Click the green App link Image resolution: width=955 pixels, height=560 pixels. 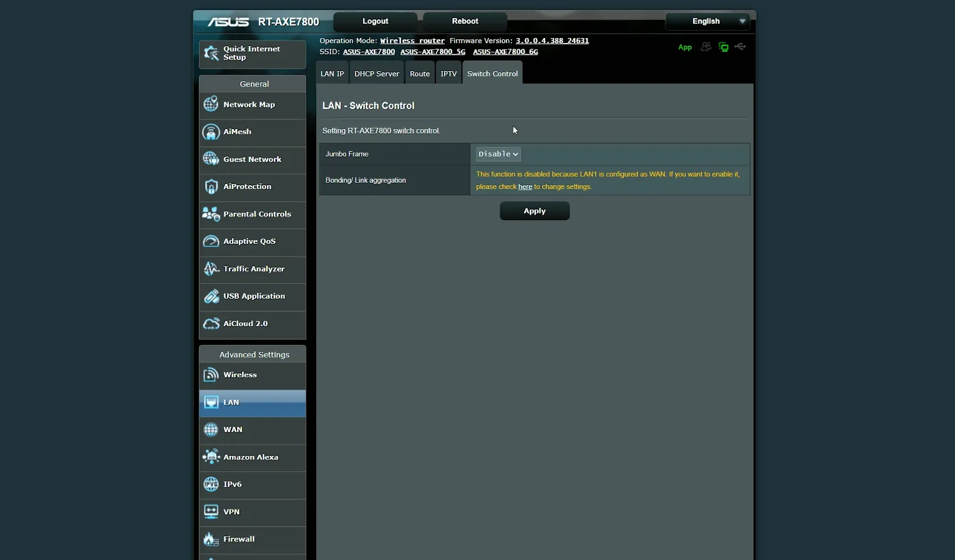(685, 47)
